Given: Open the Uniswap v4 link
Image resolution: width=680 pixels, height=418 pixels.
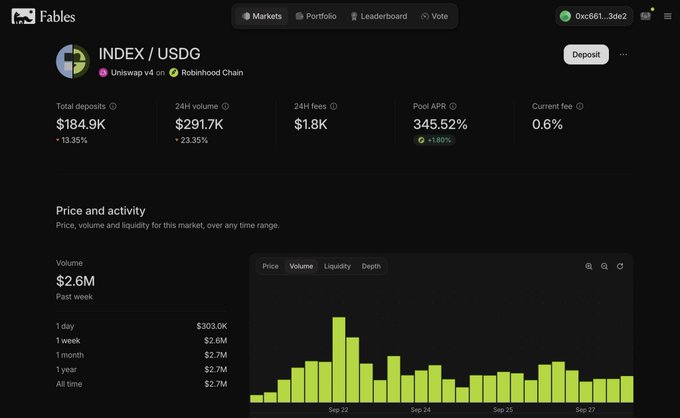Looking at the screenshot, I should click(x=132, y=72).
